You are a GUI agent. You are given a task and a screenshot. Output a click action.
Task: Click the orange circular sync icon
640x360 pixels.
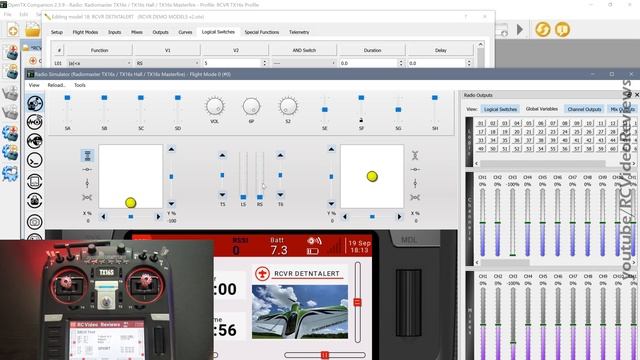pyautogui.click(x=543, y=29)
